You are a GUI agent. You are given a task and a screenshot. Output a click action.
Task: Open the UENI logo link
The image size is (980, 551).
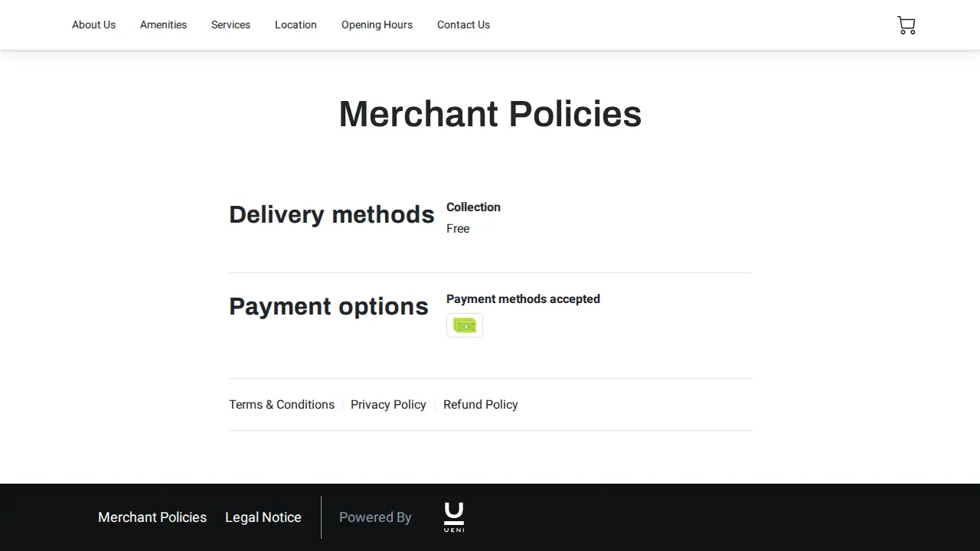[x=454, y=517]
